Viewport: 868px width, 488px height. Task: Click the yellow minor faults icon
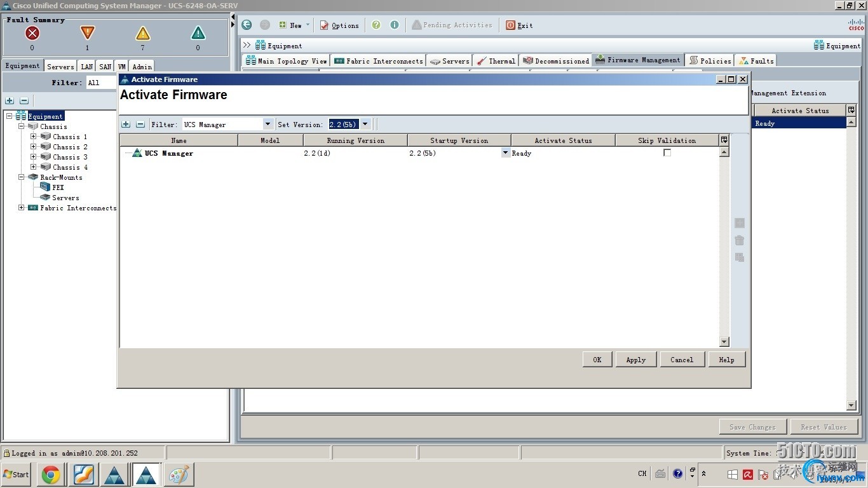tap(143, 33)
